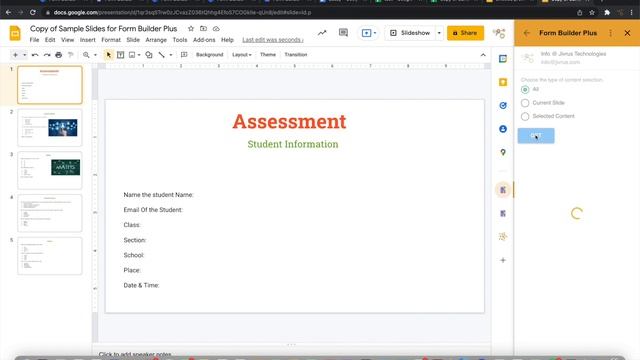This screenshot has width=640, height=360.
Task: Click the new slide plus button
Action: click(x=15, y=55)
